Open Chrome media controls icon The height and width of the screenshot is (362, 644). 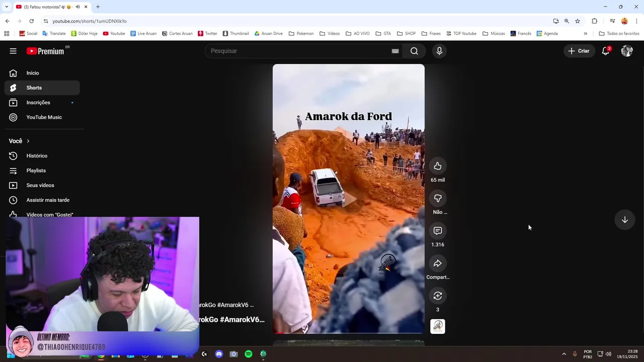[x=612, y=21]
